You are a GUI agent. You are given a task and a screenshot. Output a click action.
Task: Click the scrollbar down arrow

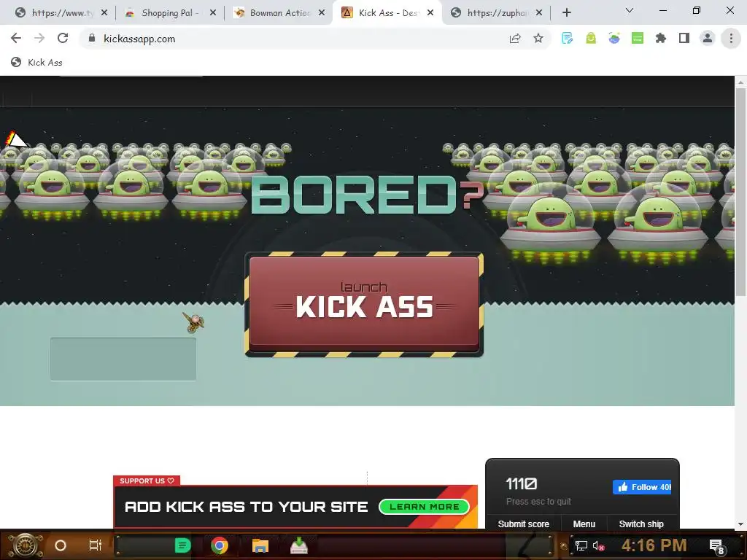pyautogui.click(x=740, y=524)
